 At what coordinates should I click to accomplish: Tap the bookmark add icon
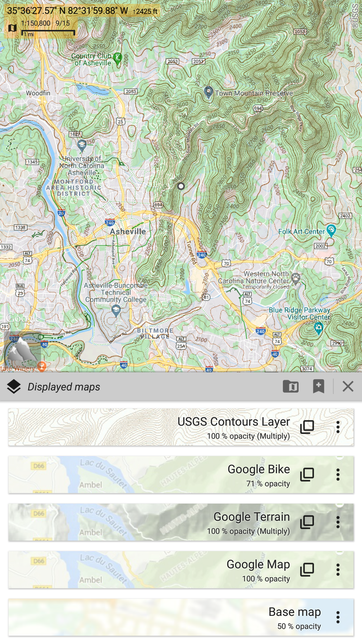[318, 387]
